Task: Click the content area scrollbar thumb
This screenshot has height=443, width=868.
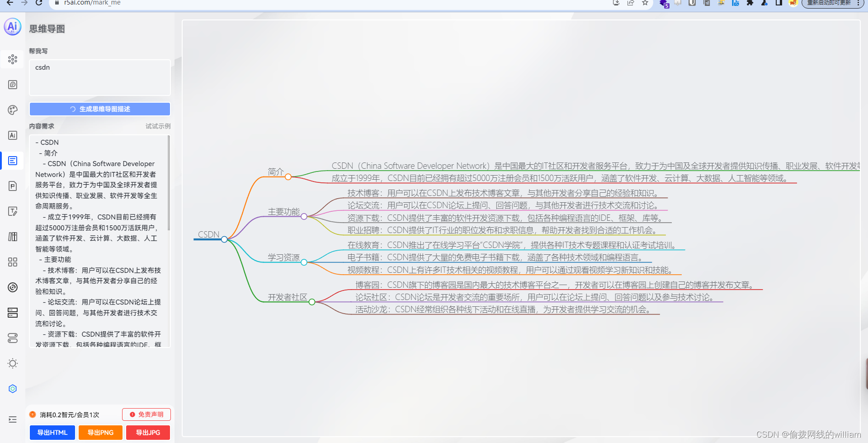Action: pos(169,183)
